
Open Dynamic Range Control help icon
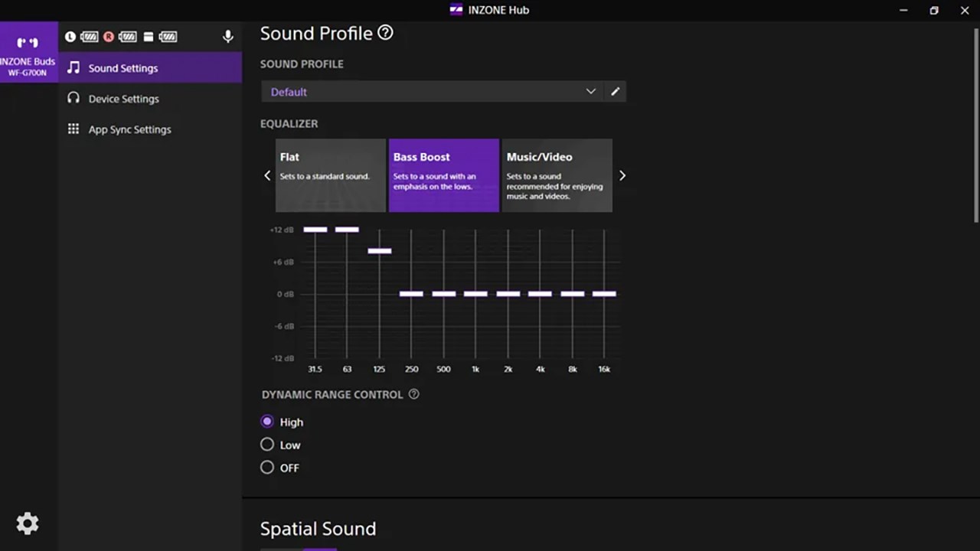(x=414, y=394)
